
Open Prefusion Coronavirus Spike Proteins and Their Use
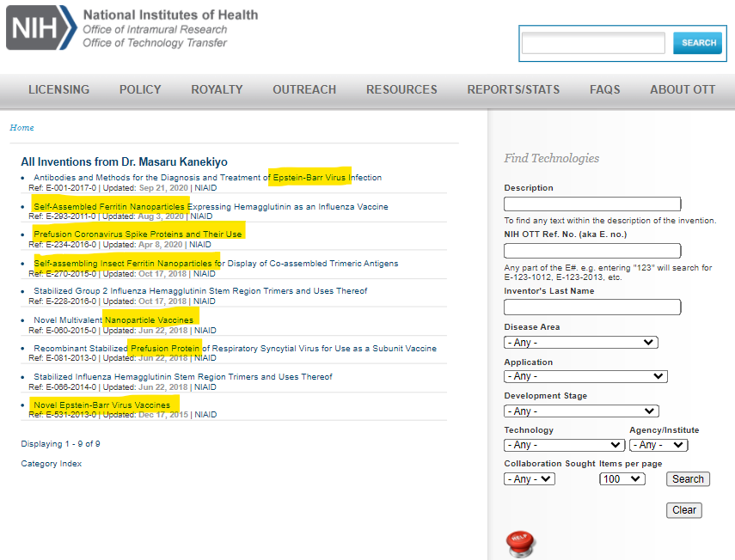point(138,234)
